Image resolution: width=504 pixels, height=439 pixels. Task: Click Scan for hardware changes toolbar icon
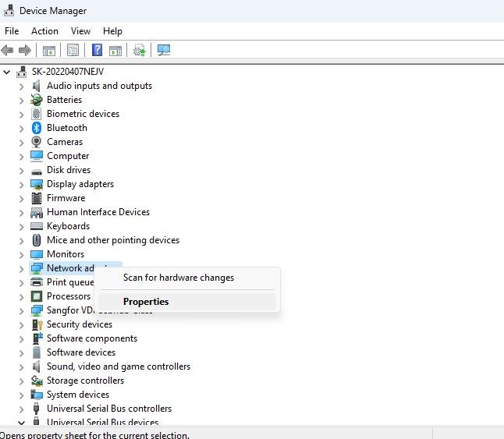164,50
